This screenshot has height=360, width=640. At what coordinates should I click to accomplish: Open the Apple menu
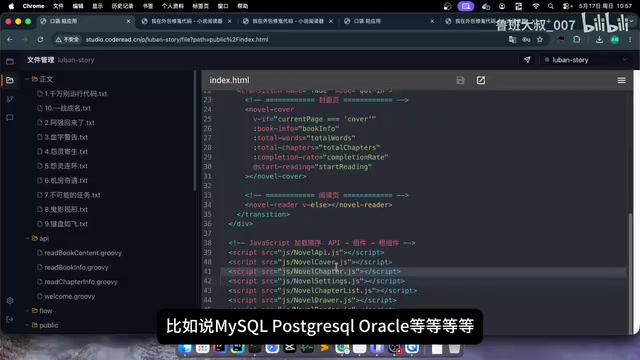11,6
